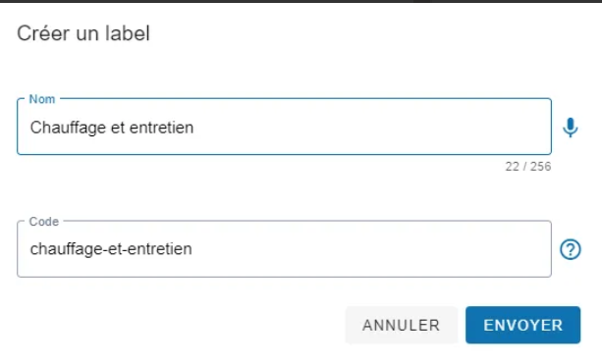The image size is (602, 364).
Task: Click the word "et" in Nom field
Action: tap(118, 128)
